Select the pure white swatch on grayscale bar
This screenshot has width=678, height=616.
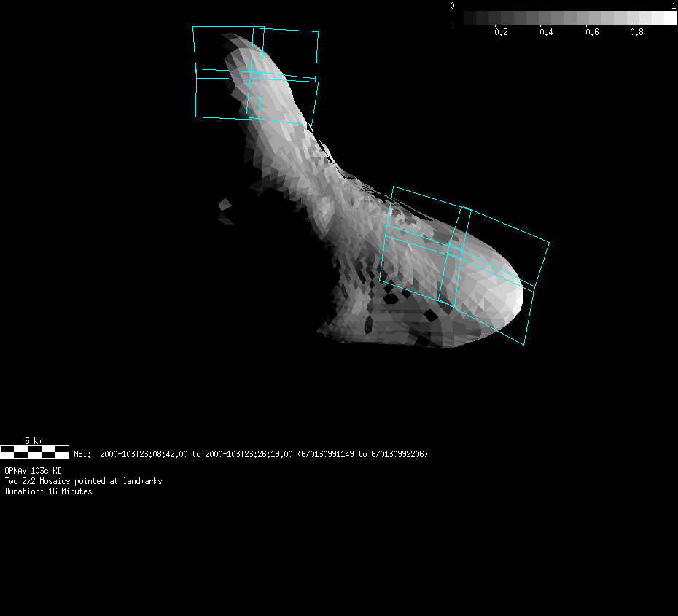670,17
